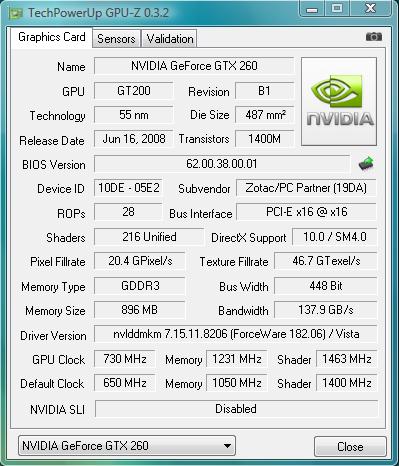Viewport: 399px width, 466px height.
Task: Minimize the GPU-Z window
Action: pyautogui.click(x=312, y=8)
